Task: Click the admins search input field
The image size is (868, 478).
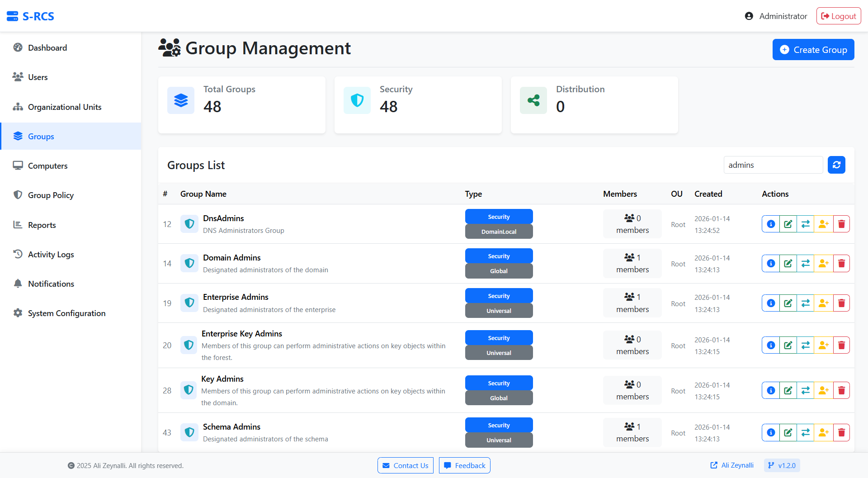Action: click(773, 165)
